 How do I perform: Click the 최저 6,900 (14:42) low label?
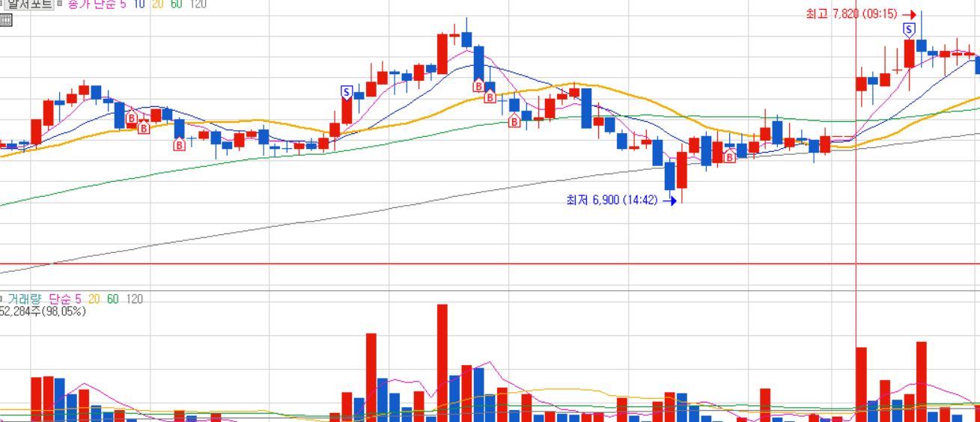coord(612,200)
